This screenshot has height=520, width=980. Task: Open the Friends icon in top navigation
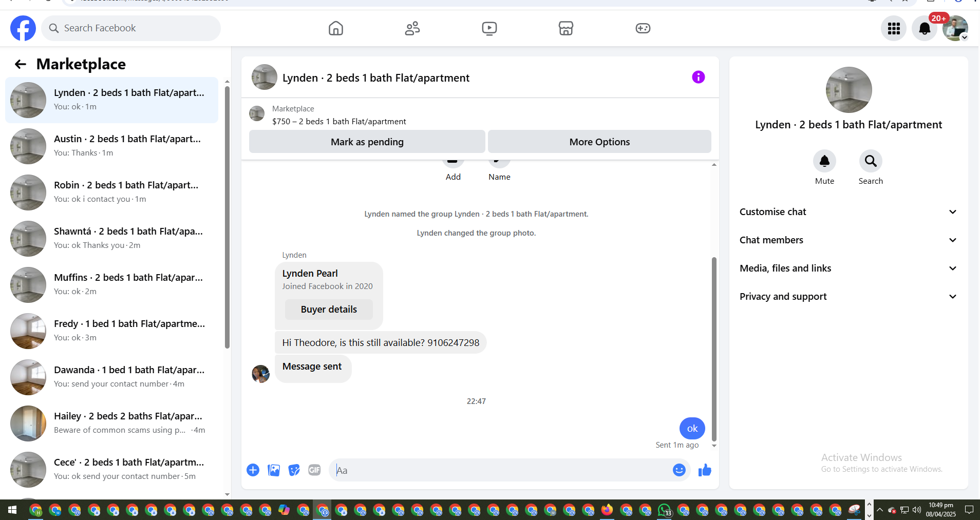pos(412,28)
